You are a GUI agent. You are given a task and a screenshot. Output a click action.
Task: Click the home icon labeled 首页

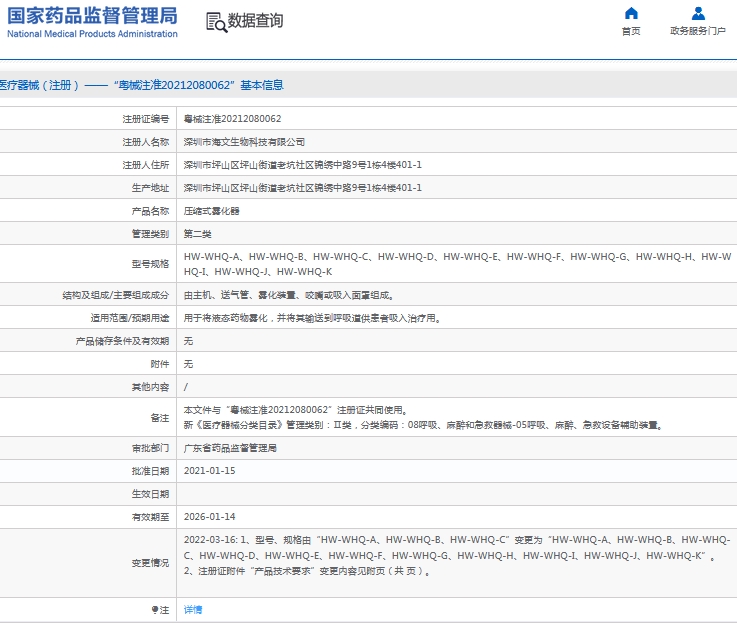[x=631, y=13]
